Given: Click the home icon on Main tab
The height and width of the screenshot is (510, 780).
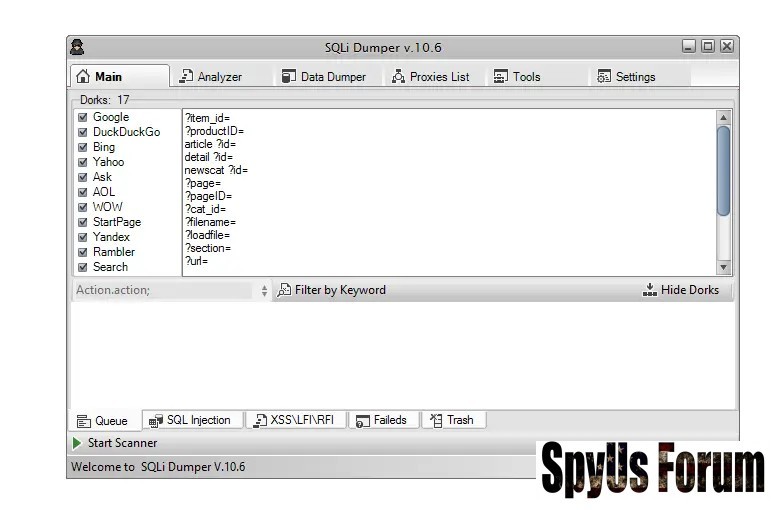Looking at the screenshot, I should pyautogui.click(x=83, y=77).
